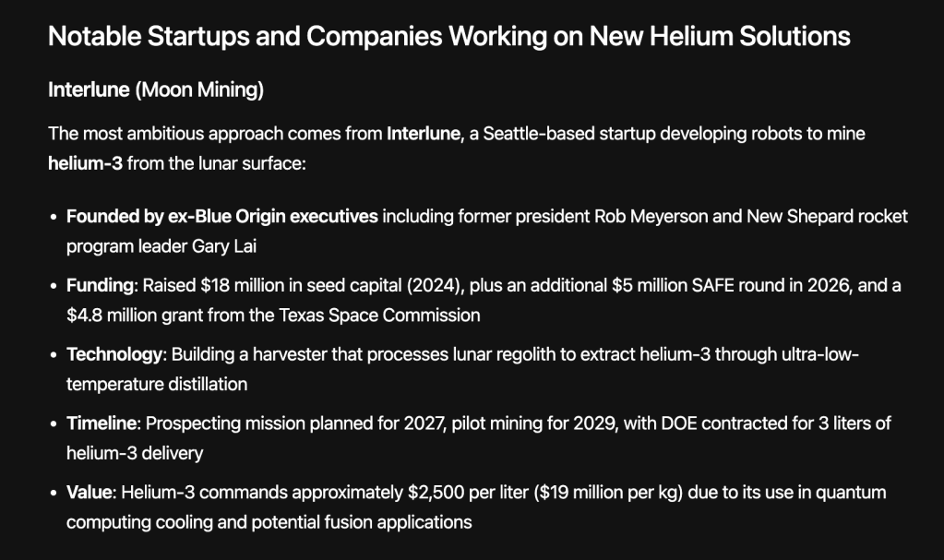Viewport: 944px width, 560px height.
Task: Click the bold "Funding" label
Action: (x=101, y=285)
